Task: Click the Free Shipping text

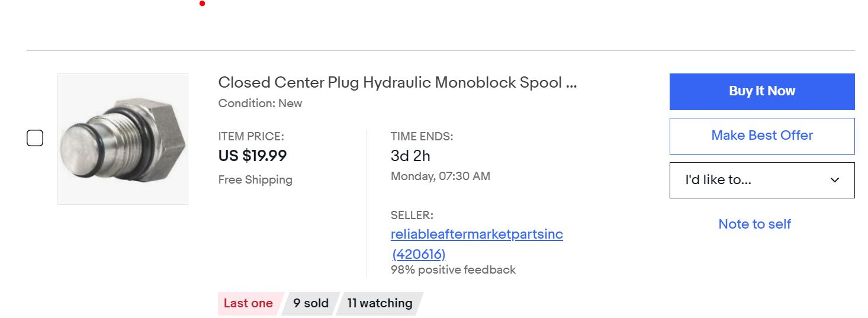Action: coord(255,179)
